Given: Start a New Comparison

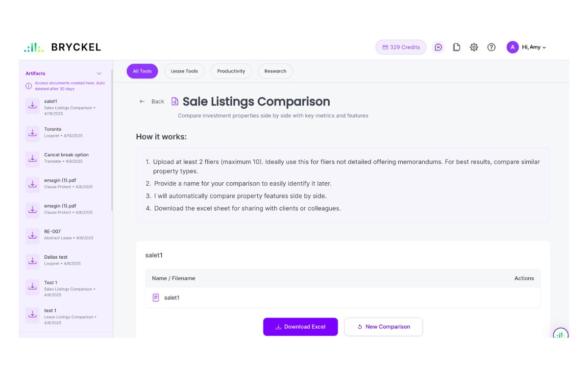Looking at the screenshot, I should (x=383, y=327).
